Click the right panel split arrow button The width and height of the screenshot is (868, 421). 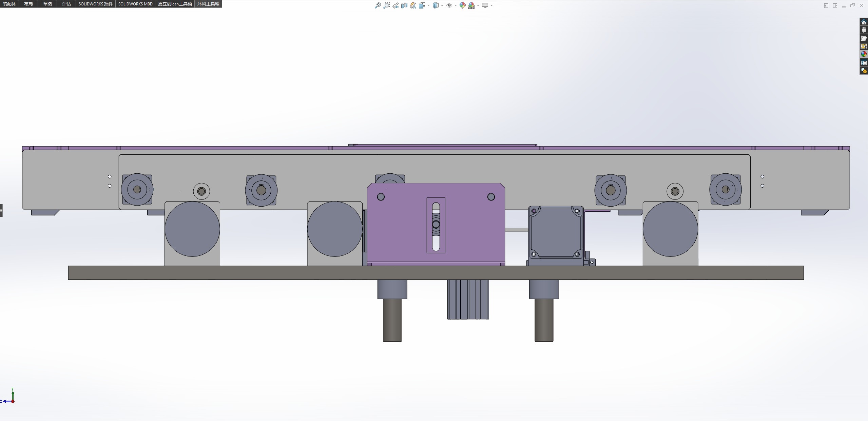(835, 5)
